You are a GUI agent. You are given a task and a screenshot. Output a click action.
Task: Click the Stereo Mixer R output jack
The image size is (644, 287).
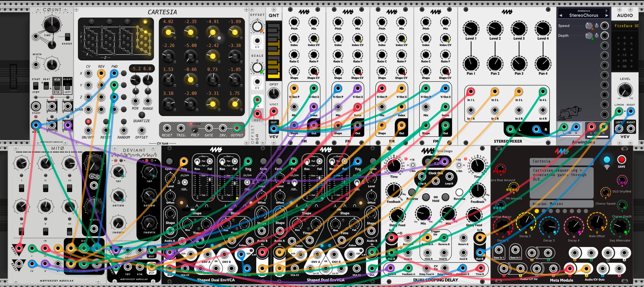[536, 129]
